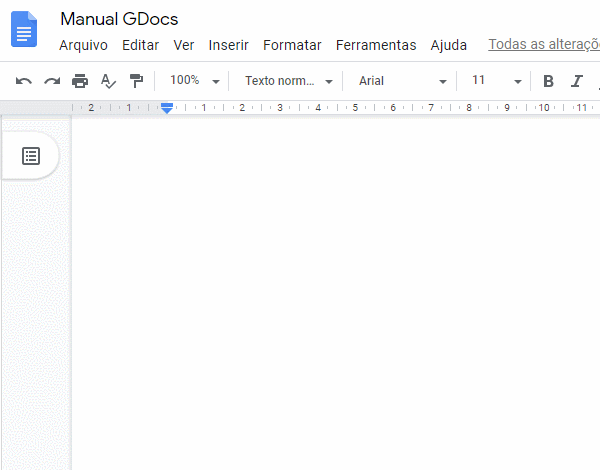Toggle italic formatting with the I icon
This screenshot has width=600, height=470.
pyautogui.click(x=577, y=81)
